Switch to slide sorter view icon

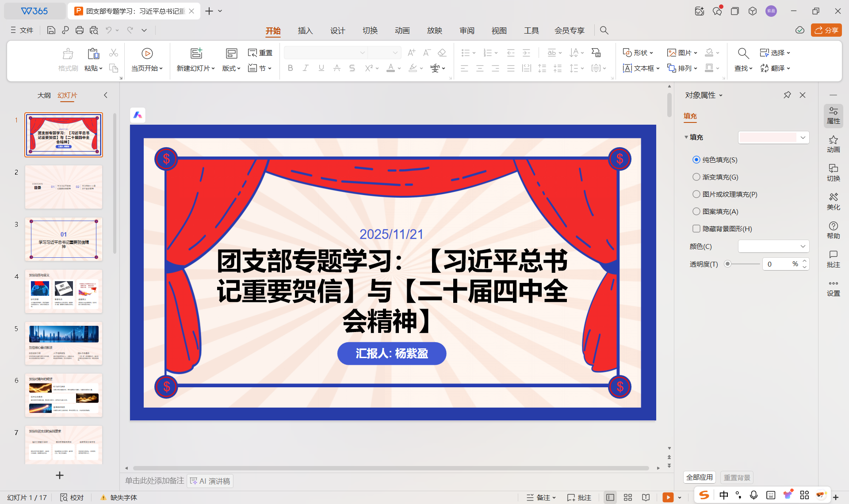tap(628, 497)
